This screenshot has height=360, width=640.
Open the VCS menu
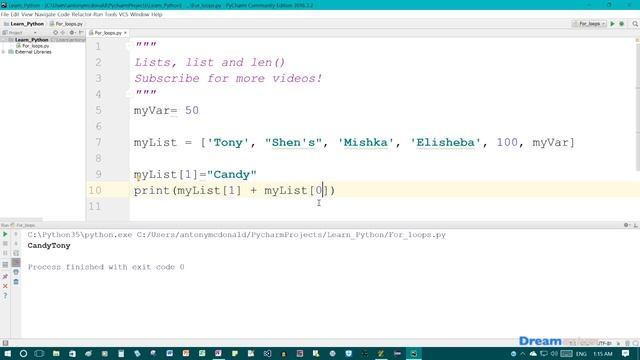pos(123,14)
